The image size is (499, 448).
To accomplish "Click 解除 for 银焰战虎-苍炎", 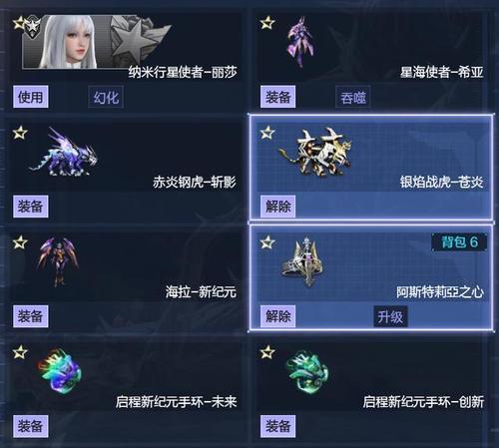I will [x=278, y=207].
